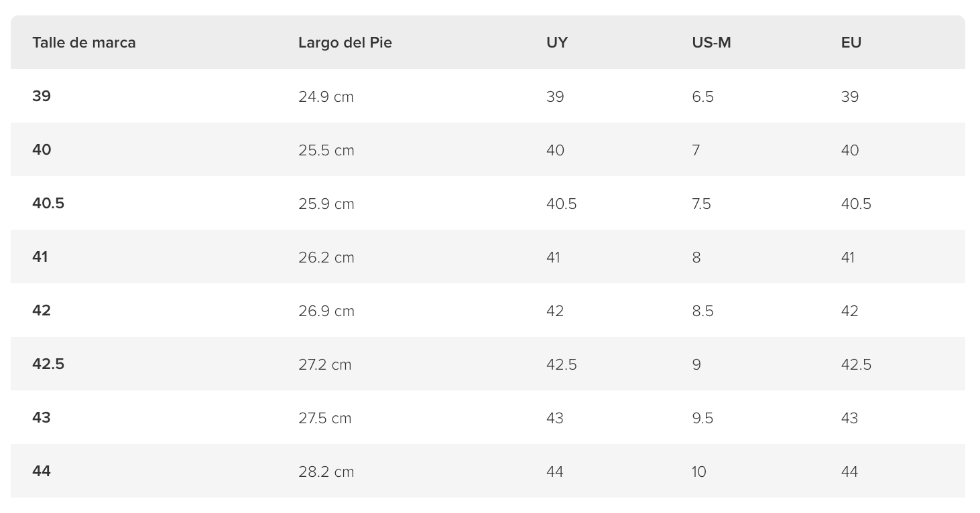Click the US-M value 6.5 cell
The width and height of the screenshot is (980, 513).
[702, 97]
